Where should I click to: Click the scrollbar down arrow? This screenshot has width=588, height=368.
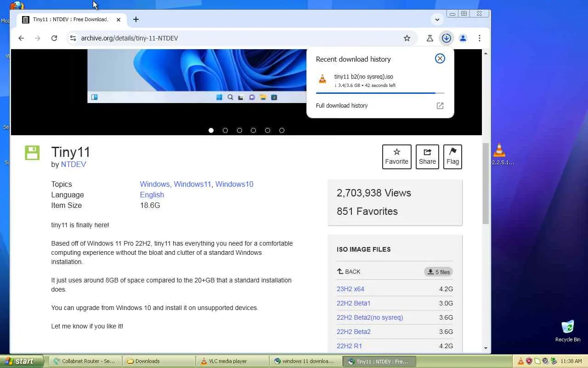tap(486, 348)
